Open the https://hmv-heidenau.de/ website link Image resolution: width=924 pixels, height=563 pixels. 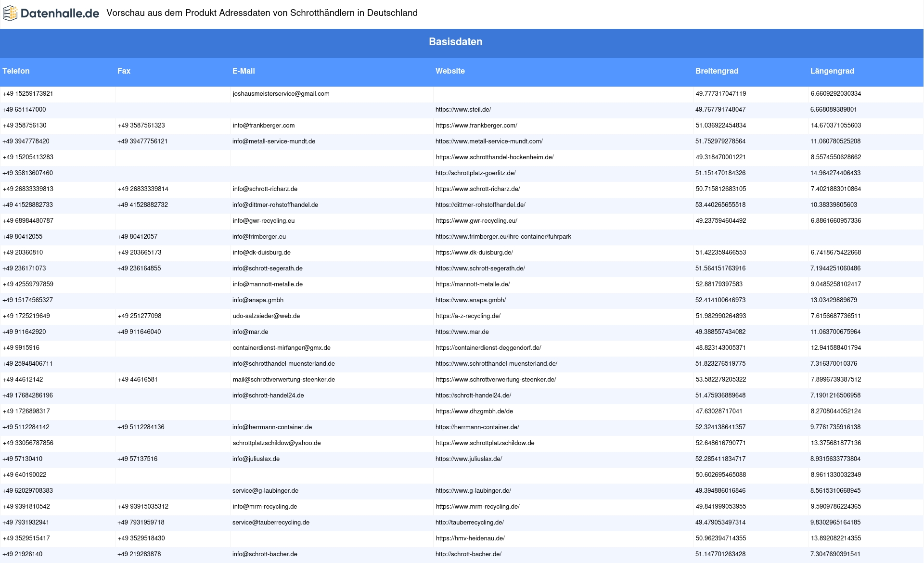(x=470, y=538)
